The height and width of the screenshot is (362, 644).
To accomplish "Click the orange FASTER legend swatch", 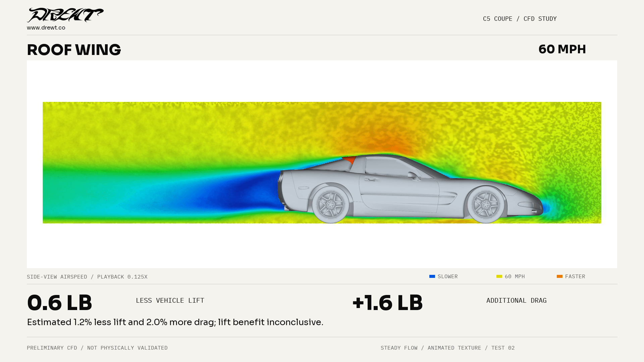I will point(559,277).
